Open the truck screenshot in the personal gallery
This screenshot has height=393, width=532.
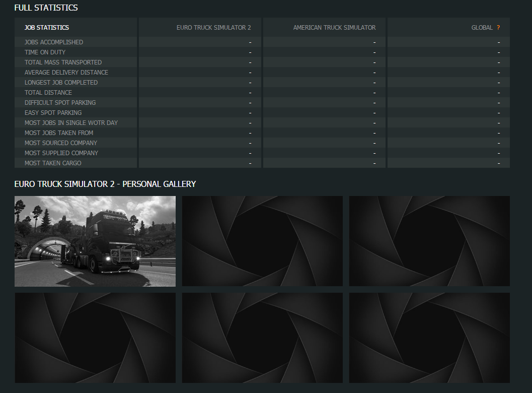coord(95,241)
